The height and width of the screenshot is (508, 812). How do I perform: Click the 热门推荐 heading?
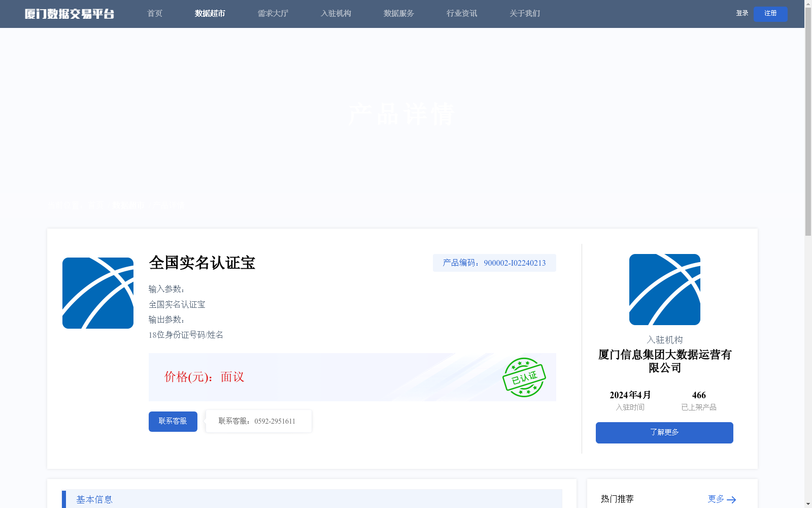click(x=617, y=499)
